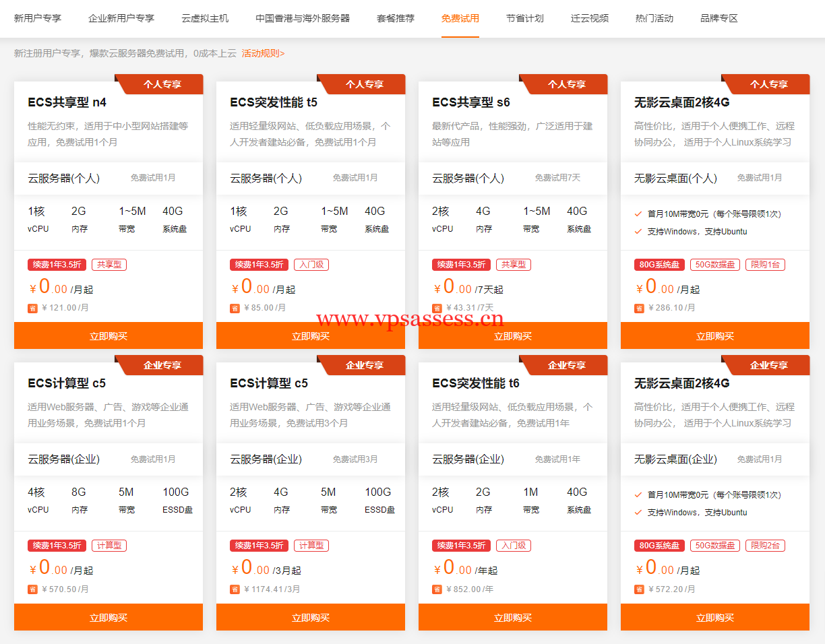Image resolution: width=825 pixels, height=644 pixels.
Task: Click the 省 icon next to ¥1174.41/3月
Action: (x=235, y=589)
